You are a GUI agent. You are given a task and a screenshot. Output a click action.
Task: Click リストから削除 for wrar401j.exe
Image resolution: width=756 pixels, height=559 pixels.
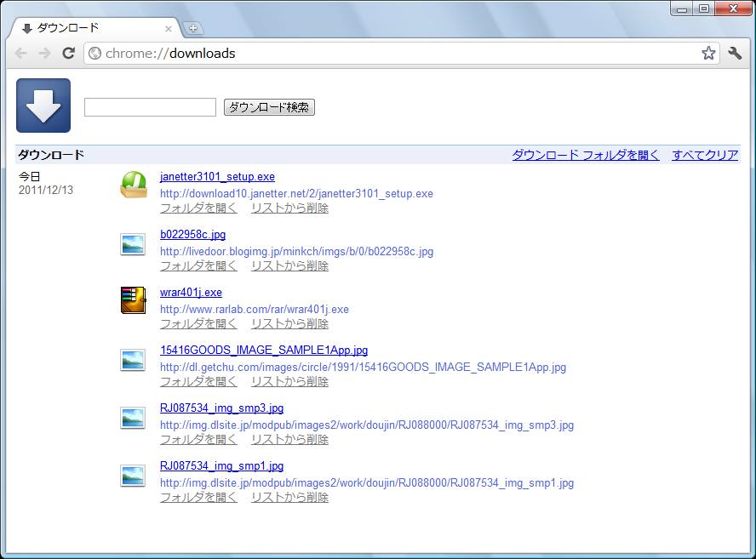tap(289, 324)
